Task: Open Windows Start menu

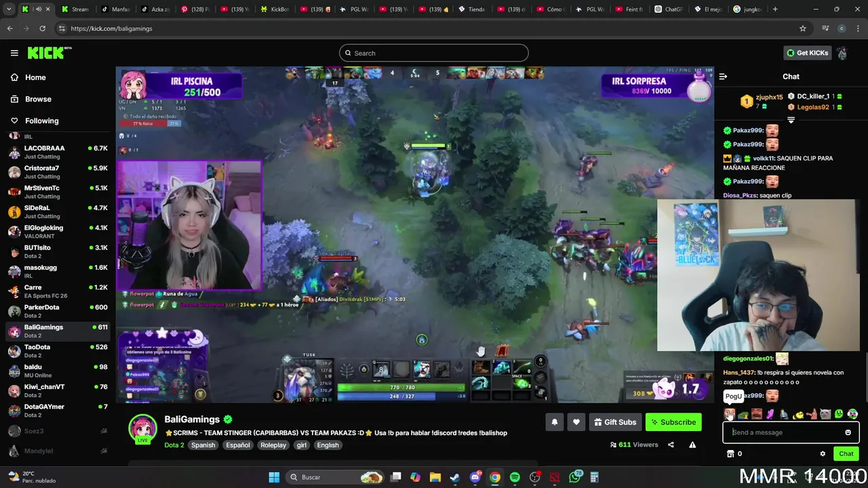Action: tap(274, 477)
